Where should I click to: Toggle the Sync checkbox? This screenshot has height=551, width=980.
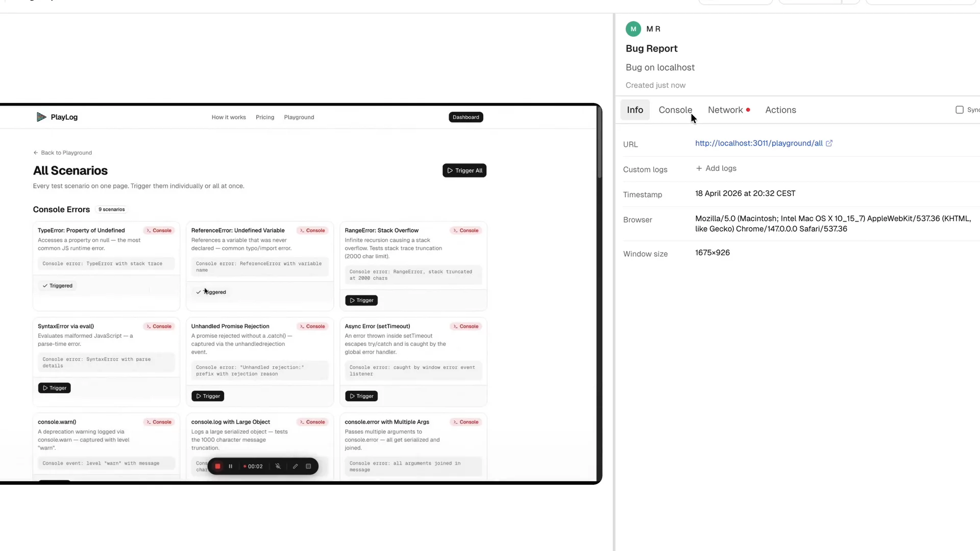click(960, 110)
